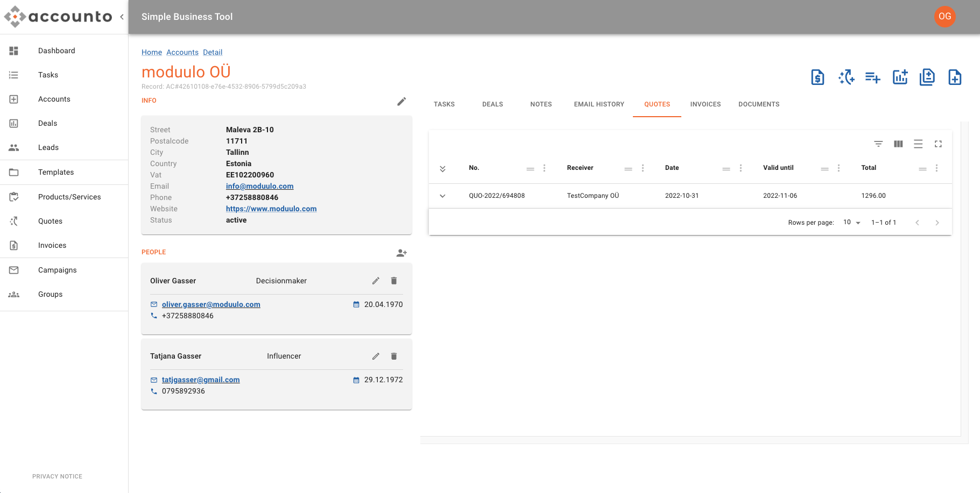Click the Home breadcrumb link
Screen dimensions: 980x493
tap(152, 52)
